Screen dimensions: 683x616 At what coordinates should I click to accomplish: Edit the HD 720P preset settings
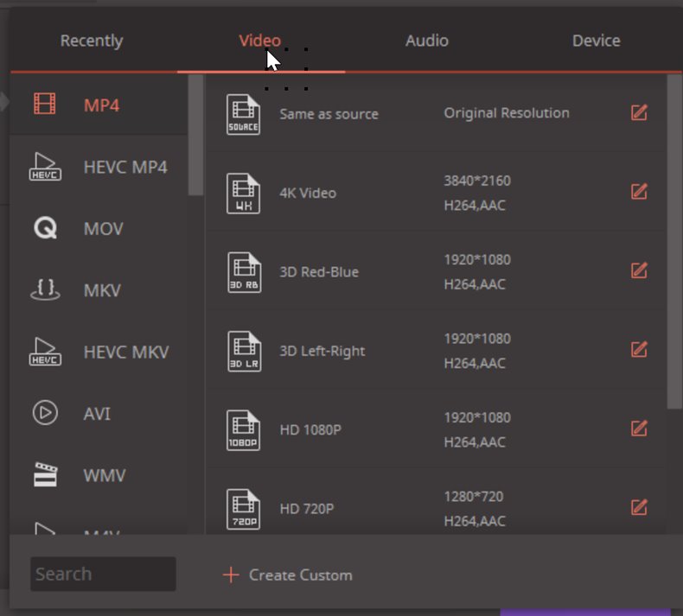[639, 507]
